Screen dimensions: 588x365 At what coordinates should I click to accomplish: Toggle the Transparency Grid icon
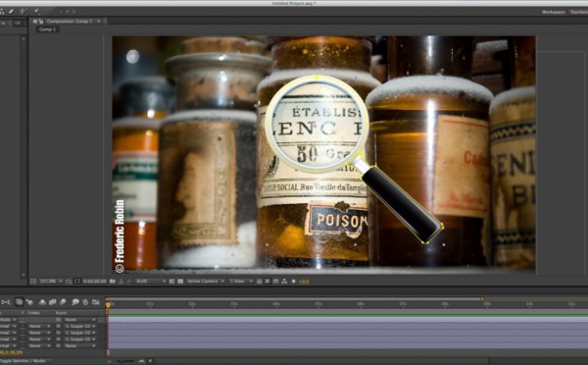point(180,282)
